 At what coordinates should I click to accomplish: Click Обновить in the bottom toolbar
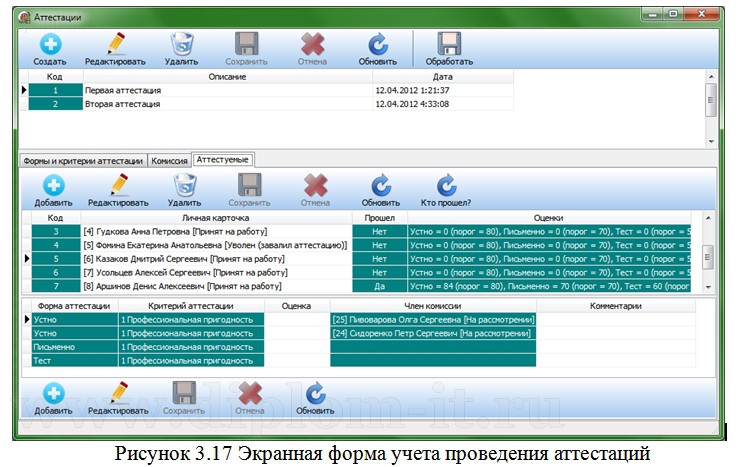[315, 394]
